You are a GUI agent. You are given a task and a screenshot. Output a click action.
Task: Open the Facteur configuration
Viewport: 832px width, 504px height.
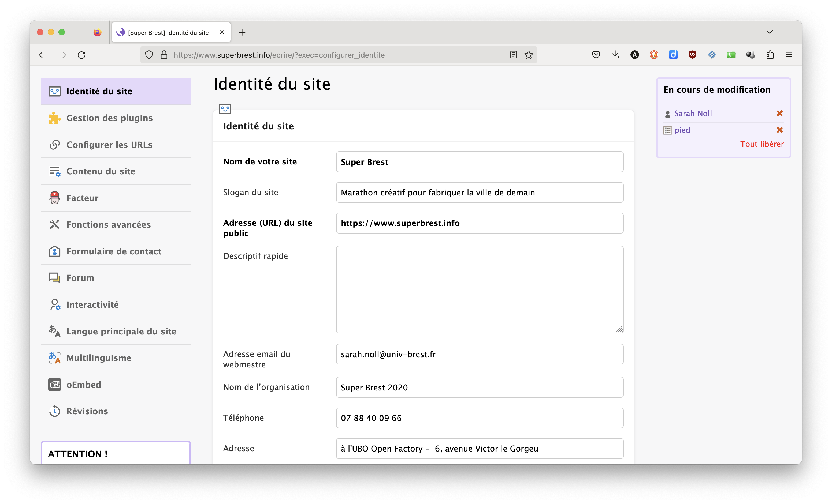pos(116,198)
